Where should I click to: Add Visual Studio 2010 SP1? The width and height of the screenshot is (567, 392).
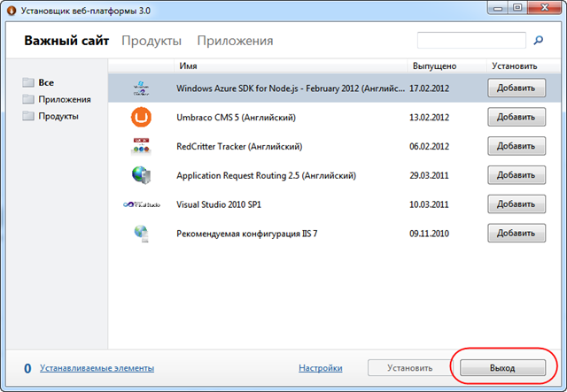[x=517, y=204]
